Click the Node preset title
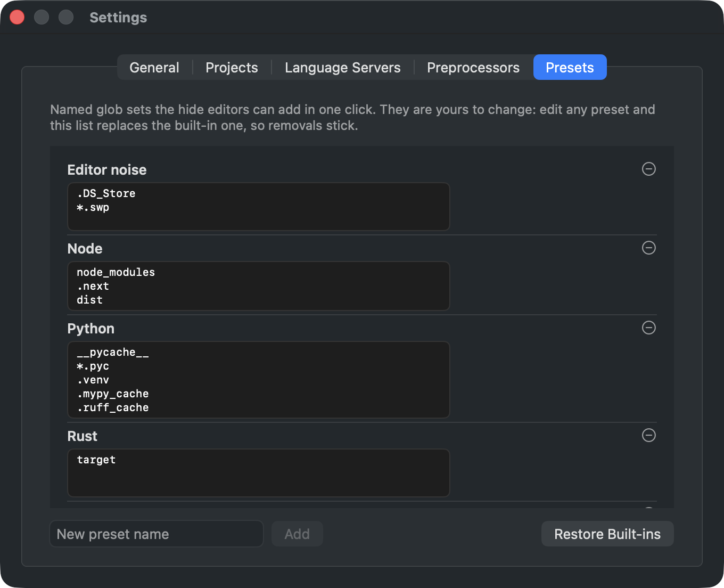This screenshot has width=724, height=588. pos(85,249)
